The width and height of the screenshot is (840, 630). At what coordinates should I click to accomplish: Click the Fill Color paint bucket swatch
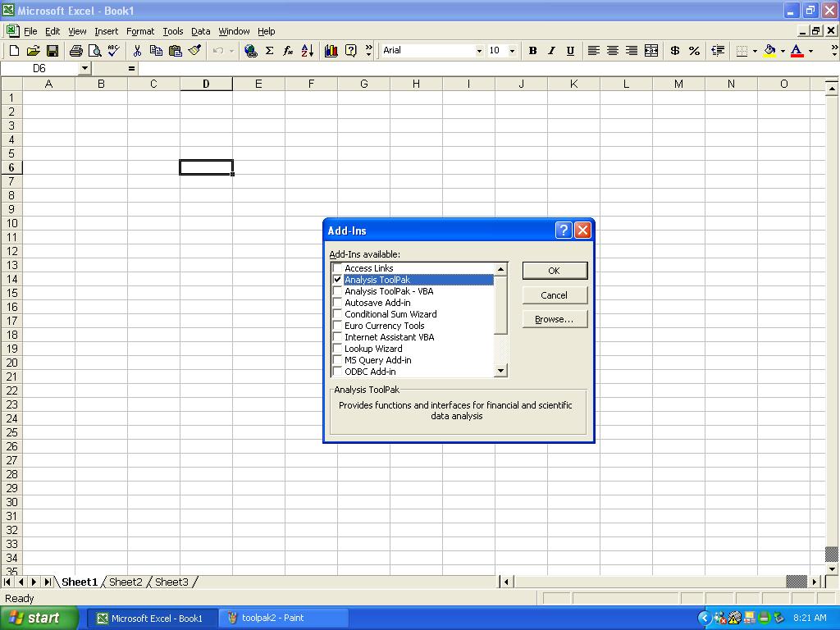point(769,51)
